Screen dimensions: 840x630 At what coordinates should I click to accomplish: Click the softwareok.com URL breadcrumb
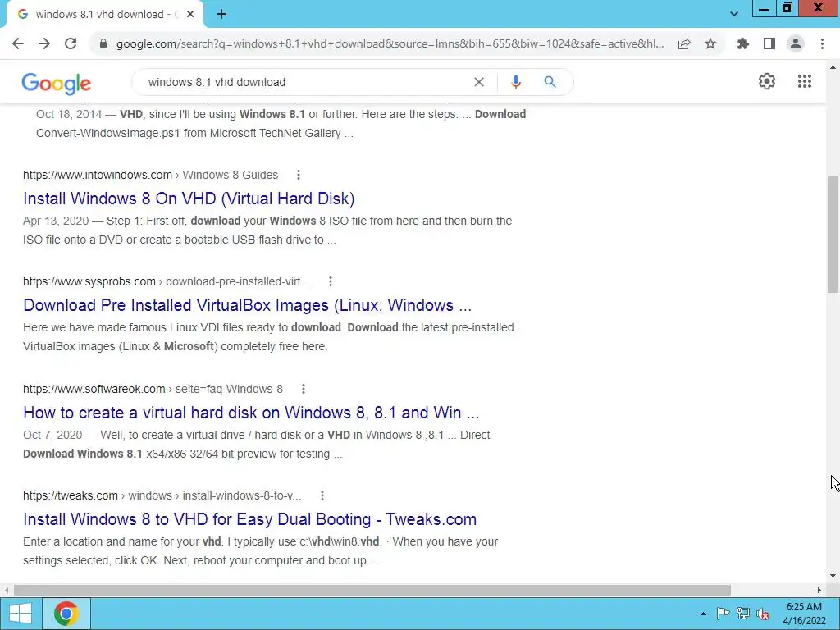[153, 389]
